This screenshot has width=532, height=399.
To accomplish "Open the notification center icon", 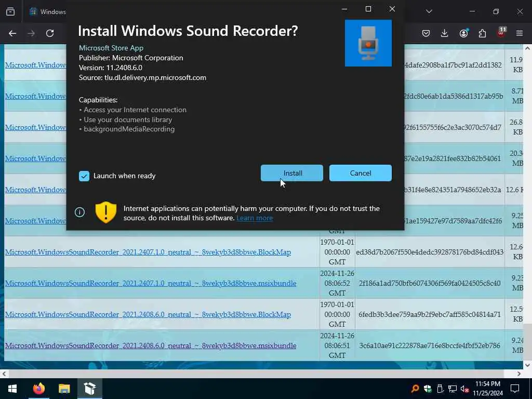I will pos(515,389).
